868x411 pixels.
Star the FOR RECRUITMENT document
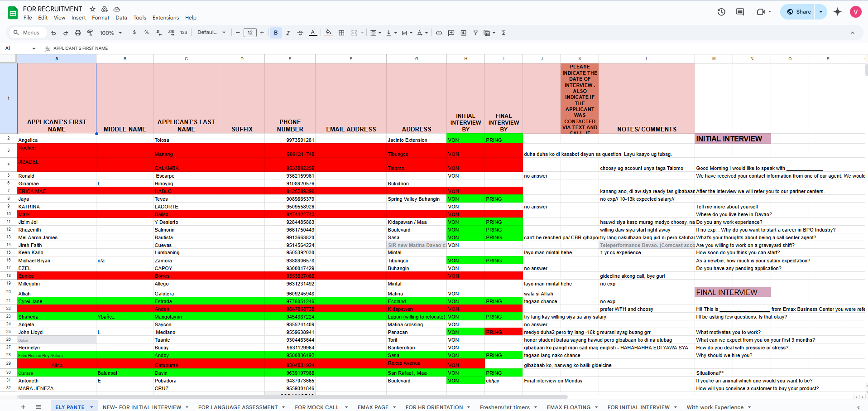92,9
